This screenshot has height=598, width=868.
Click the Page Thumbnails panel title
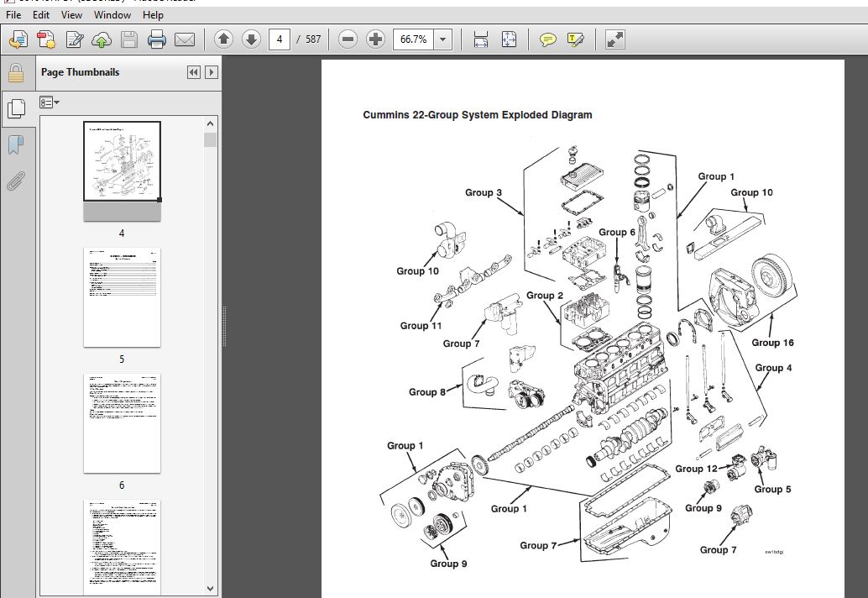(x=81, y=72)
